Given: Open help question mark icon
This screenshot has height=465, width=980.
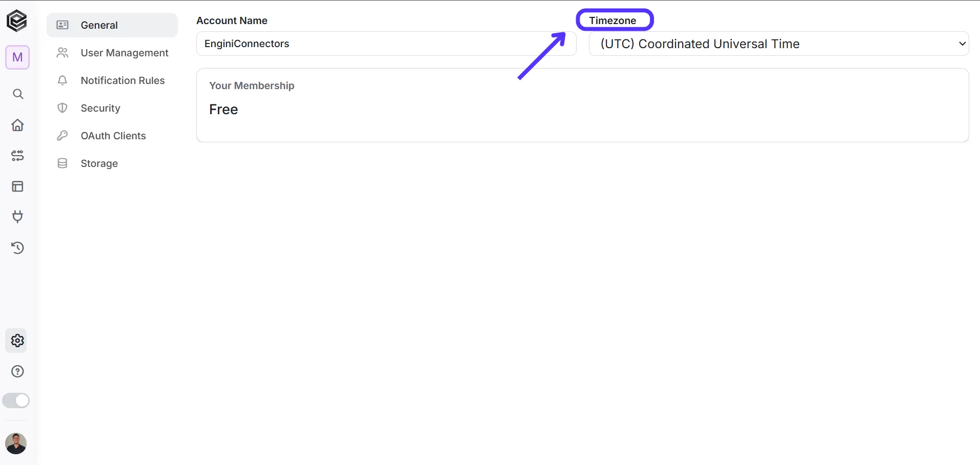Looking at the screenshot, I should point(18,371).
